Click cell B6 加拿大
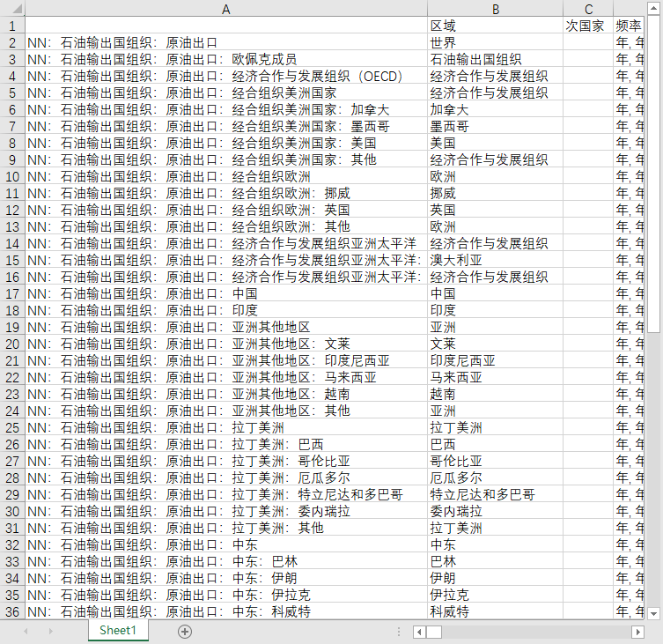This screenshot has width=663, height=644. [495, 109]
